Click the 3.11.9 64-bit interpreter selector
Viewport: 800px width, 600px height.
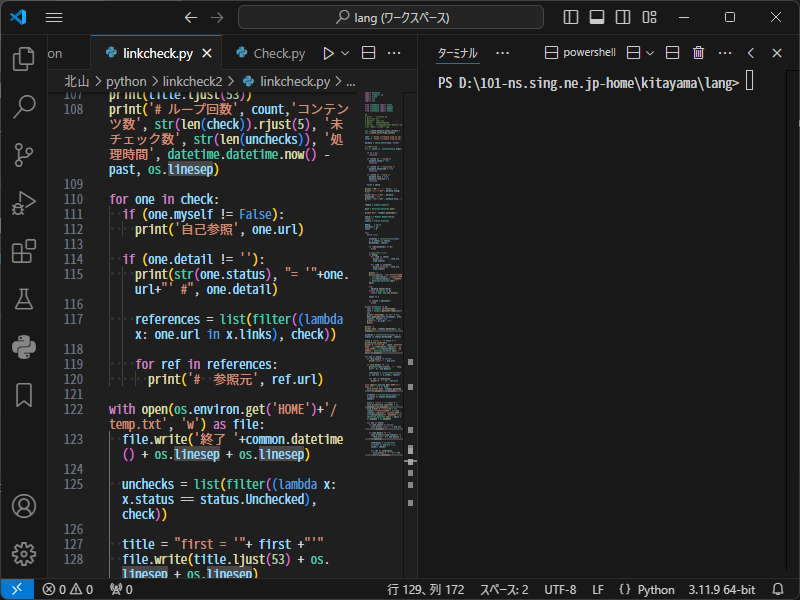(x=721, y=589)
